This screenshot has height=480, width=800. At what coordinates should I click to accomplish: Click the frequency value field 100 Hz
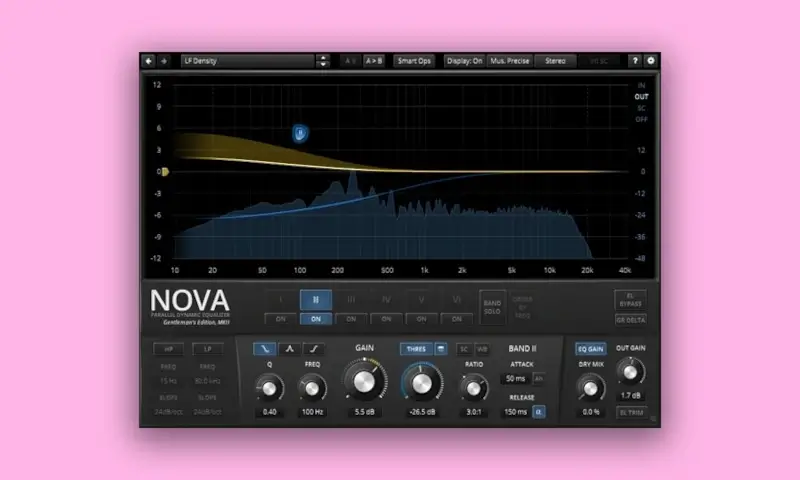click(x=312, y=412)
